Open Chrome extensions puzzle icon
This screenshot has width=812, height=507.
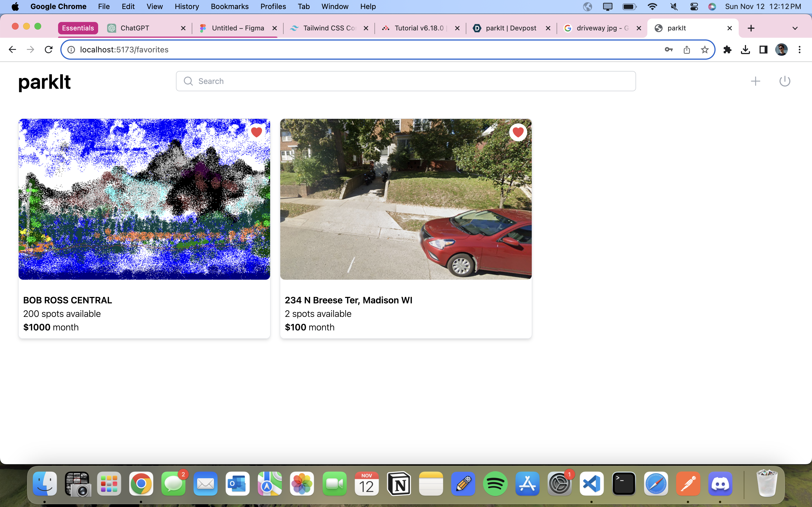point(727,50)
